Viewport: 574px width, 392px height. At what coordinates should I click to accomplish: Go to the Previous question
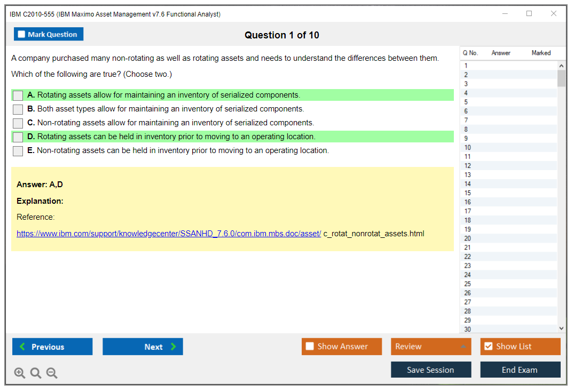click(x=52, y=347)
